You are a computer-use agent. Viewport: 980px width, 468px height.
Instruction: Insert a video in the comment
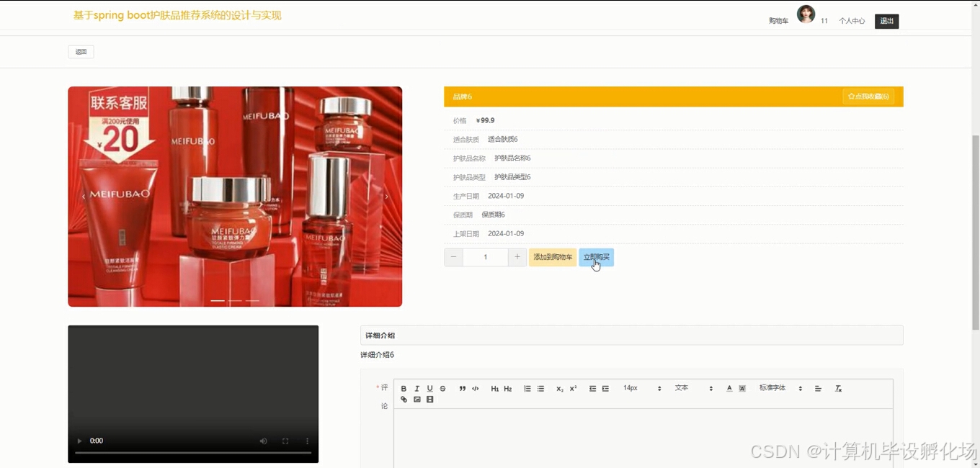429,400
